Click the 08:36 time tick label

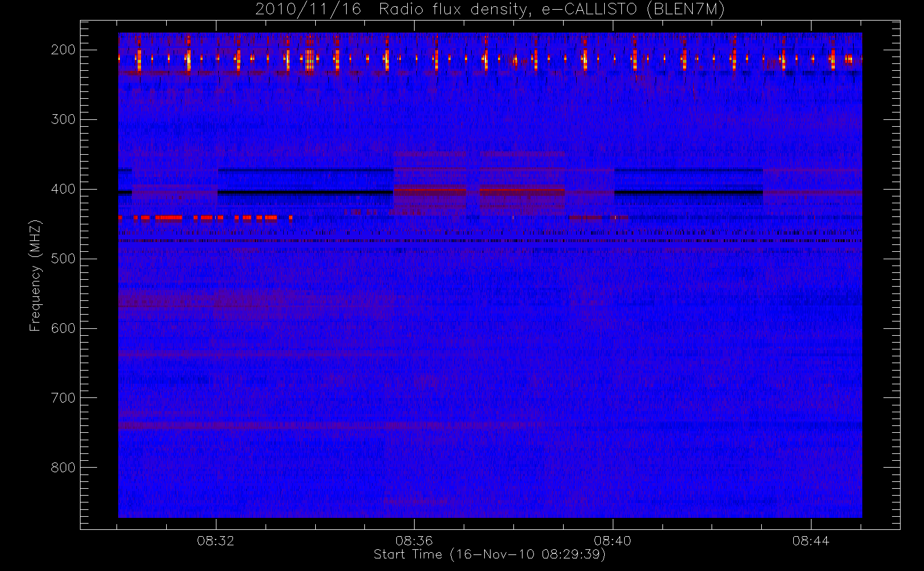coord(414,541)
